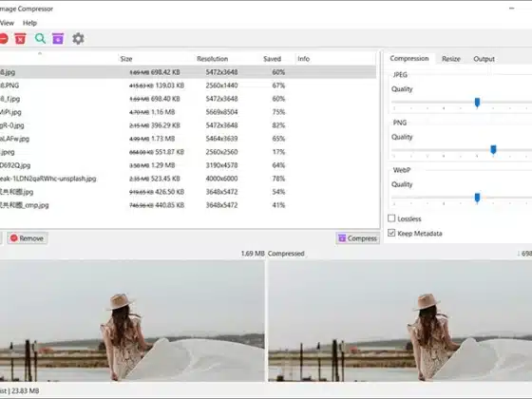Viewport: 532px width, 399px height.
Task: Select the first row sized 698.42 KB
Action: [188, 72]
